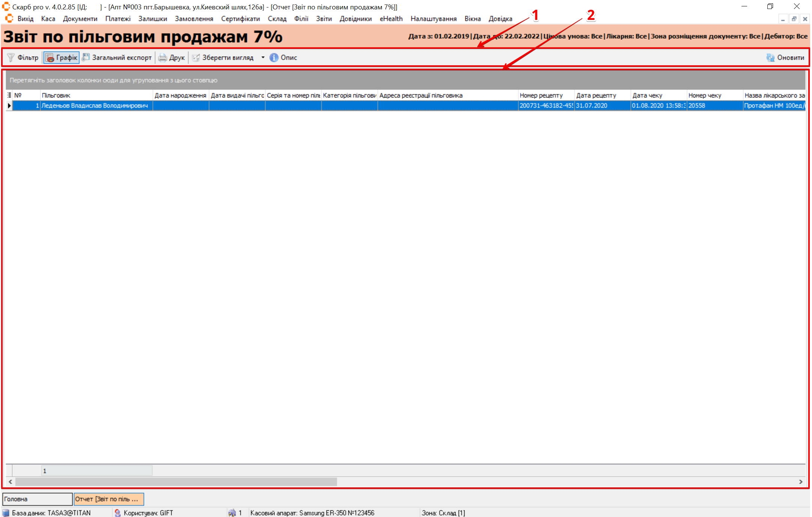812x517 pixels.
Task: Click the Загальний експорт icon
Action: pos(86,57)
